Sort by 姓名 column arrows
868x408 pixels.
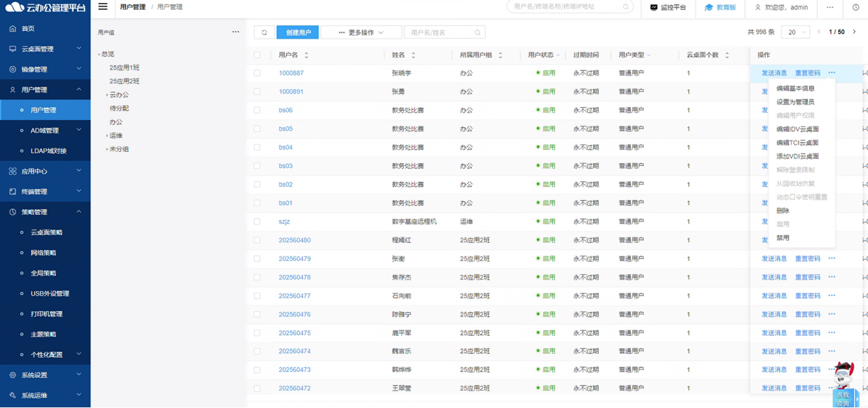pyautogui.click(x=413, y=56)
